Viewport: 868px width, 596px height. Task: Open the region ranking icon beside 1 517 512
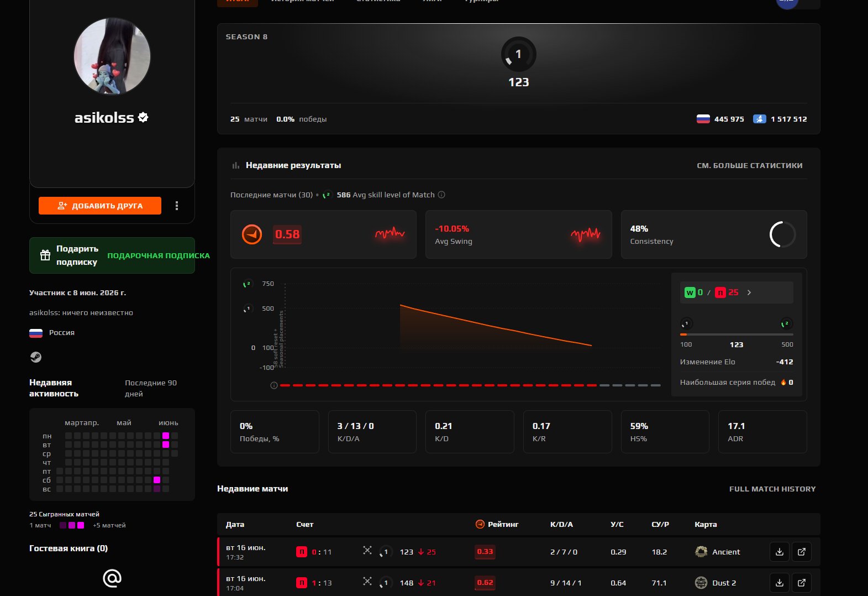pos(760,119)
